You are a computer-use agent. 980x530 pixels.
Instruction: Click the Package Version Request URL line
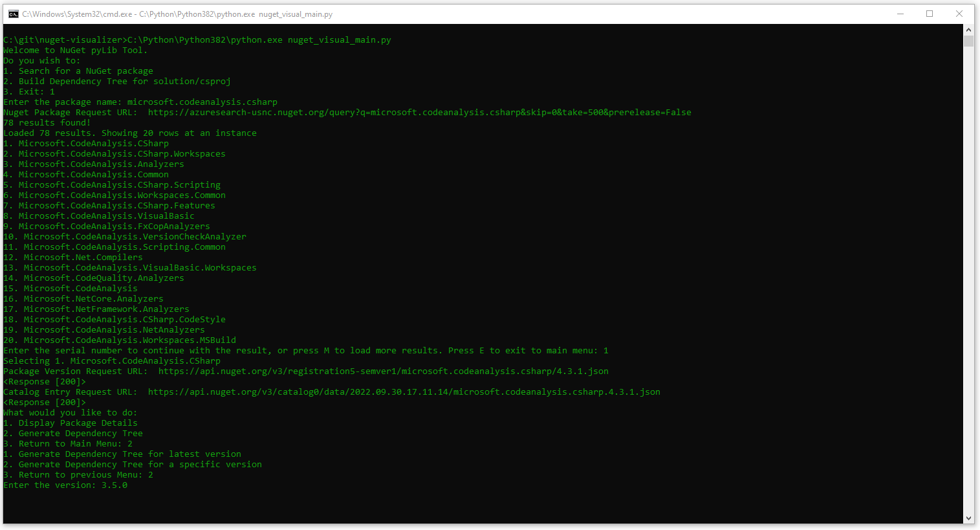coord(306,371)
